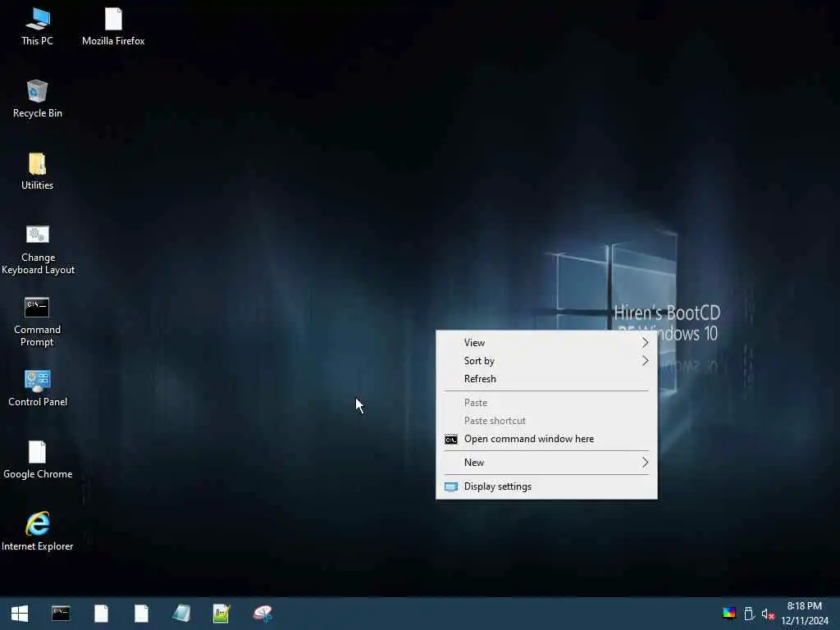The height and width of the screenshot is (630, 840).
Task: Expand the Sort by submenu
Action: click(x=546, y=361)
